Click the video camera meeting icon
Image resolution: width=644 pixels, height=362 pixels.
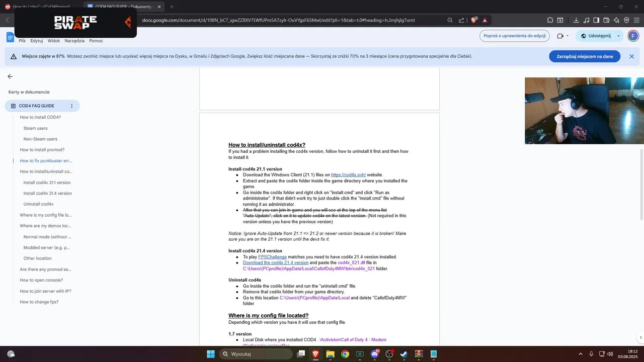pos(560,36)
